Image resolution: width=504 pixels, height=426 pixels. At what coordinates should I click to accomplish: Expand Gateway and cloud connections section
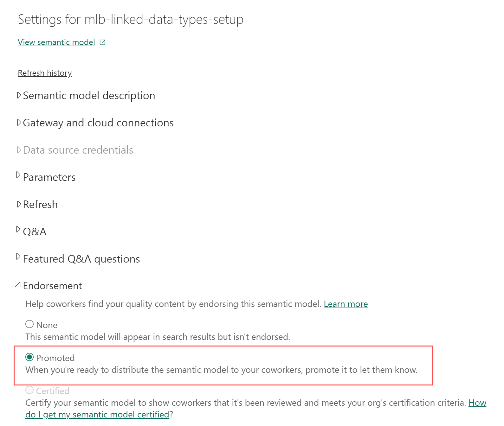tap(19, 123)
